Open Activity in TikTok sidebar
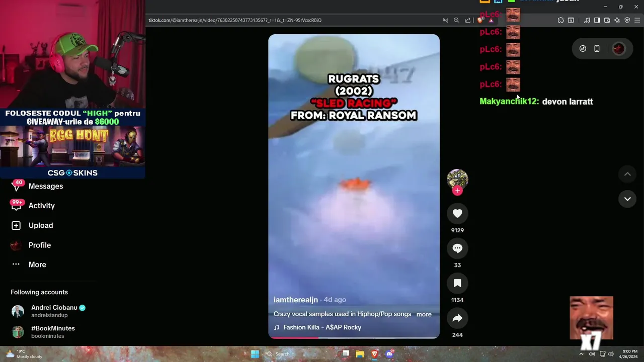 coord(41,206)
